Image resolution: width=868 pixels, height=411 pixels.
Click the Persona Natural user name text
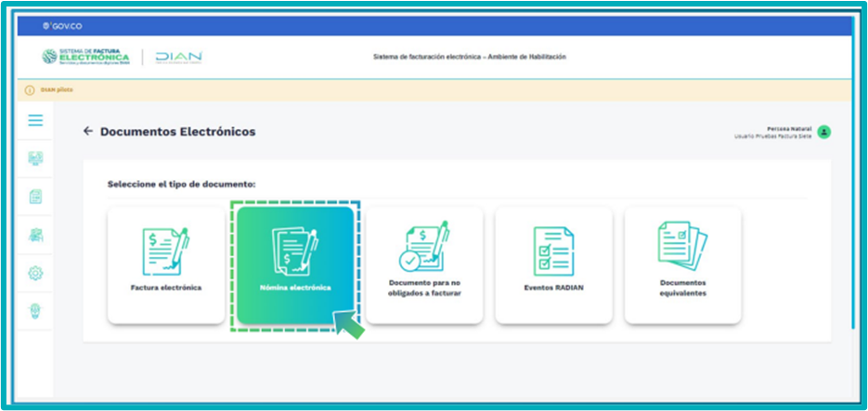(788, 129)
